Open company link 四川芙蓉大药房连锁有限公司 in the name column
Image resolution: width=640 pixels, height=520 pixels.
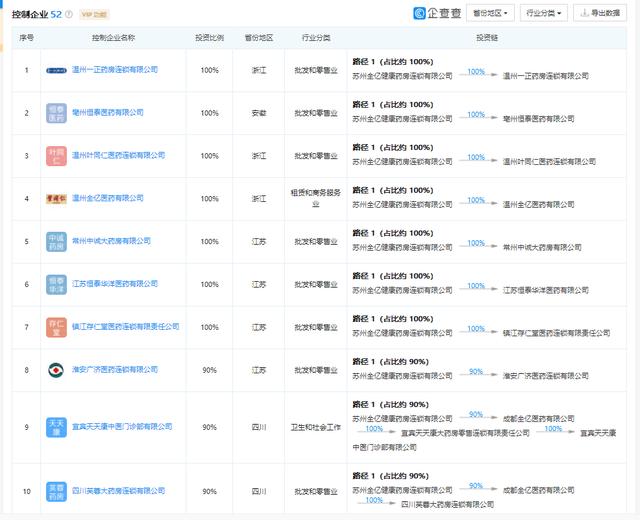click(118, 491)
